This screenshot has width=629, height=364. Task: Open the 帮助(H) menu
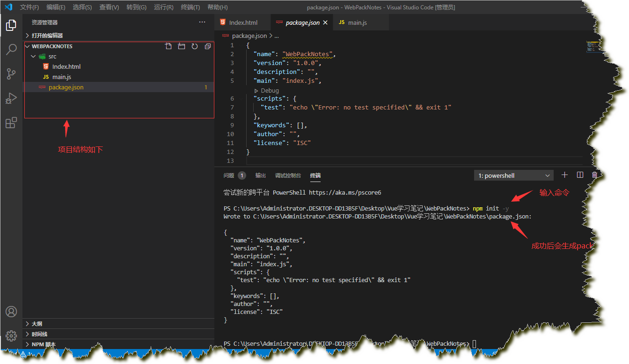(x=217, y=7)
